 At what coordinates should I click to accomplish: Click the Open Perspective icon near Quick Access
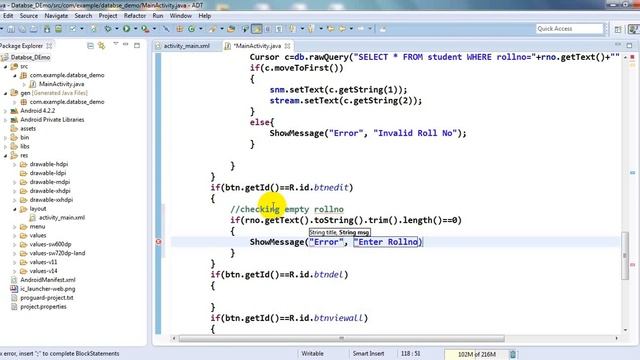pyautogui.click(x=618, y=29)
